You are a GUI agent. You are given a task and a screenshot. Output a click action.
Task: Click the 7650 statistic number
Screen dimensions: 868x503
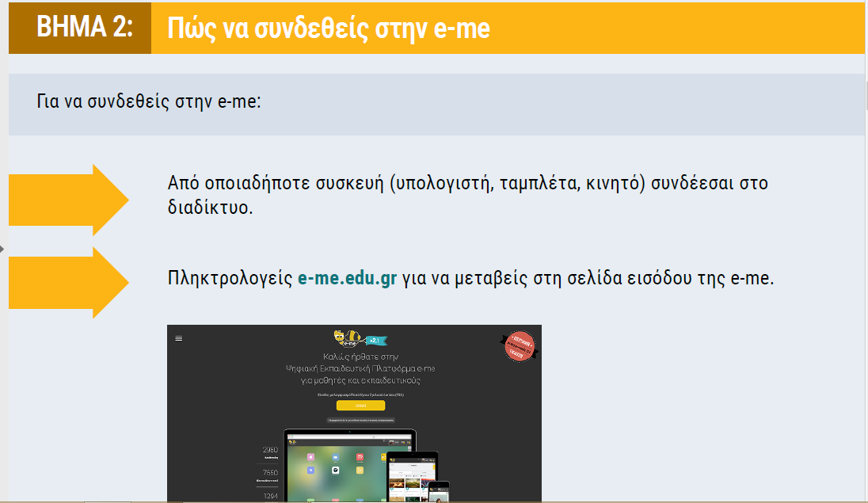coord(270,473)
